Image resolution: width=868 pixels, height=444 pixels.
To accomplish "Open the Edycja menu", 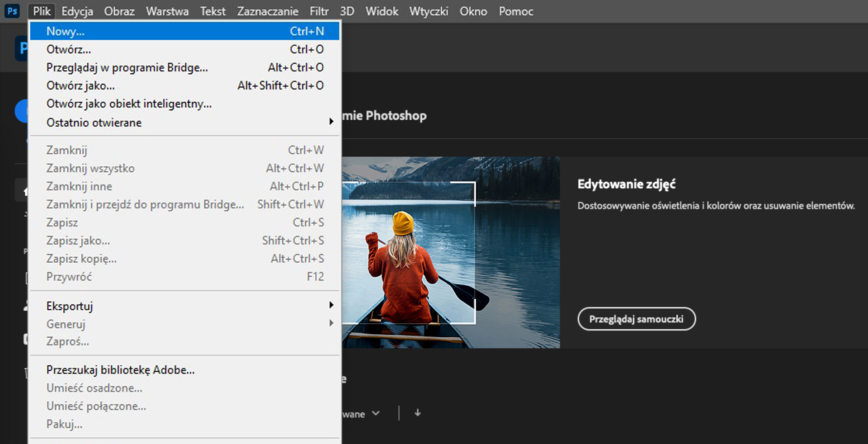I will click(x=77, y=11).
